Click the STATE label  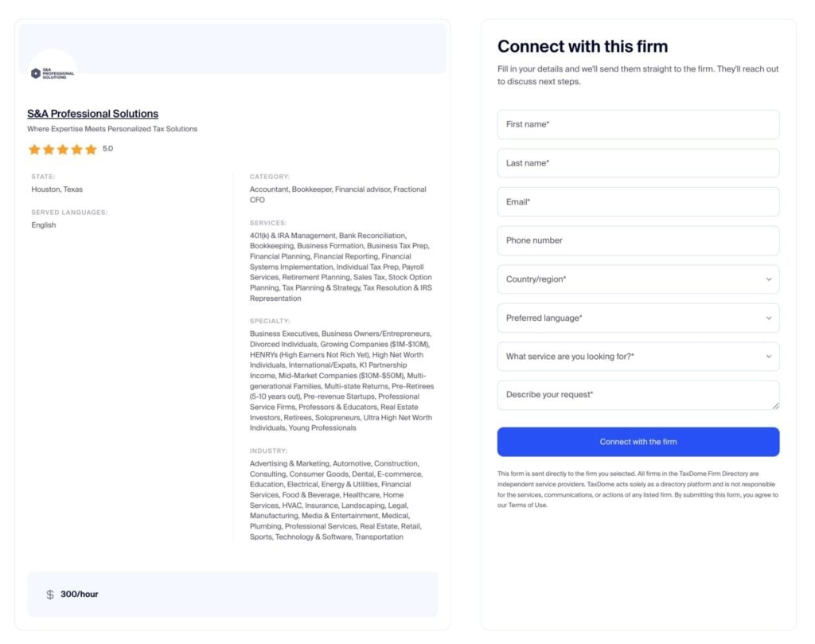[x=43, y=177]
